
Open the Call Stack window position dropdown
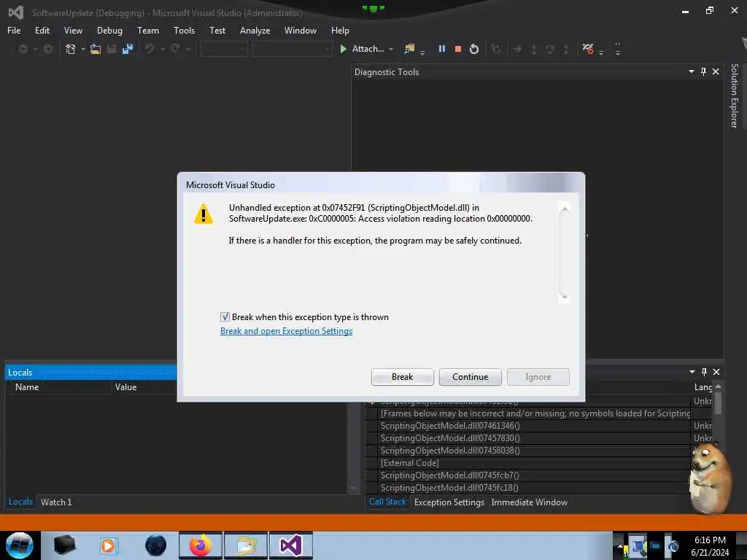point(692,372)
